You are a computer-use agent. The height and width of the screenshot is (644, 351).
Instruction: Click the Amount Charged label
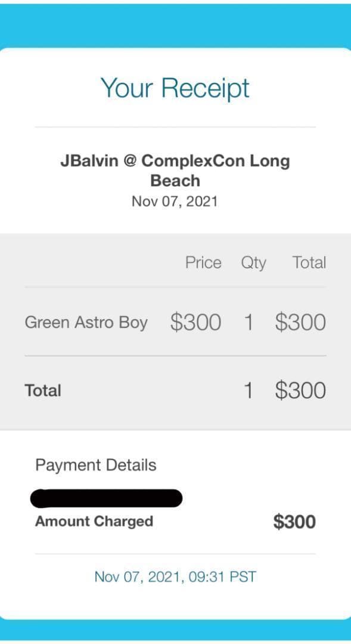94,521
